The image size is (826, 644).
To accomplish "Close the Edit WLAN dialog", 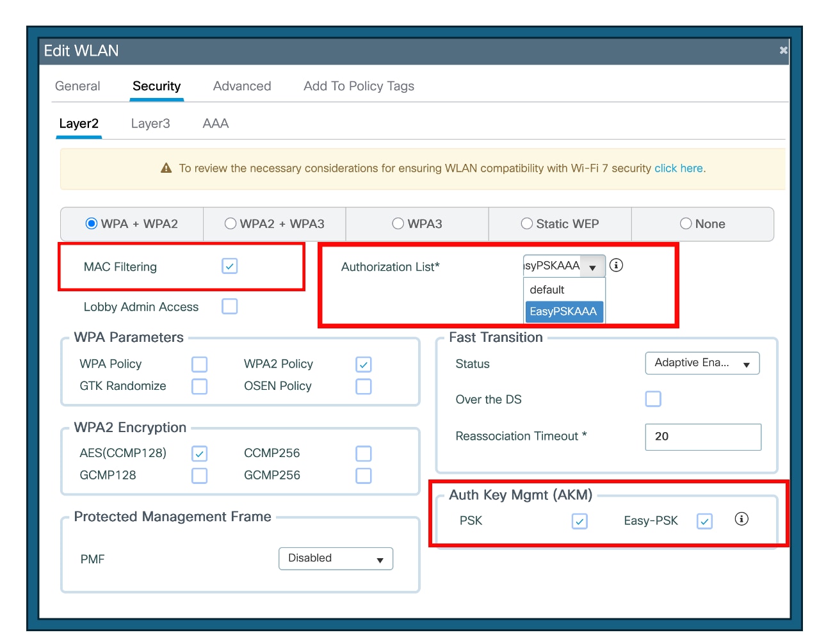I will (x=783, y=50).
